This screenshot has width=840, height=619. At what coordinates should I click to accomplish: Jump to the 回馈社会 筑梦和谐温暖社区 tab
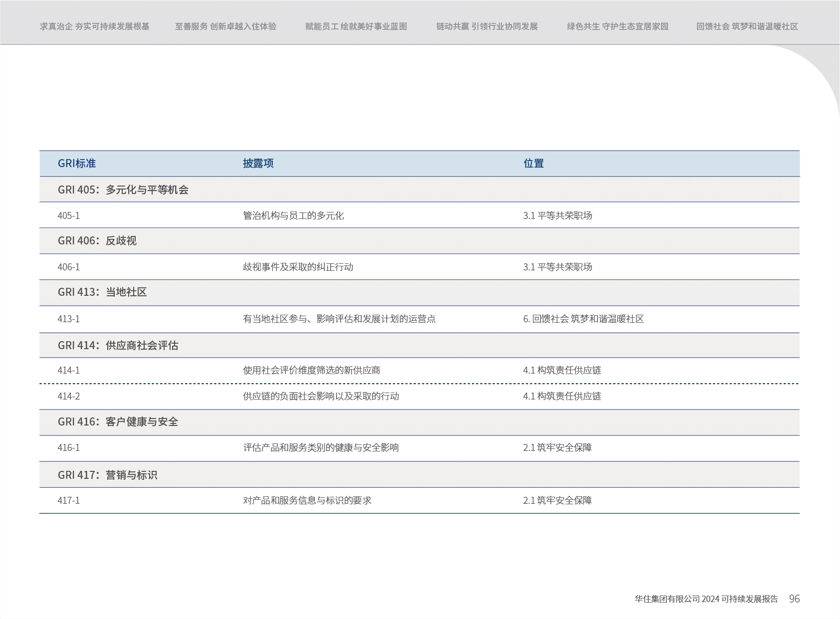pyautogui.click(x=747, y=26)
